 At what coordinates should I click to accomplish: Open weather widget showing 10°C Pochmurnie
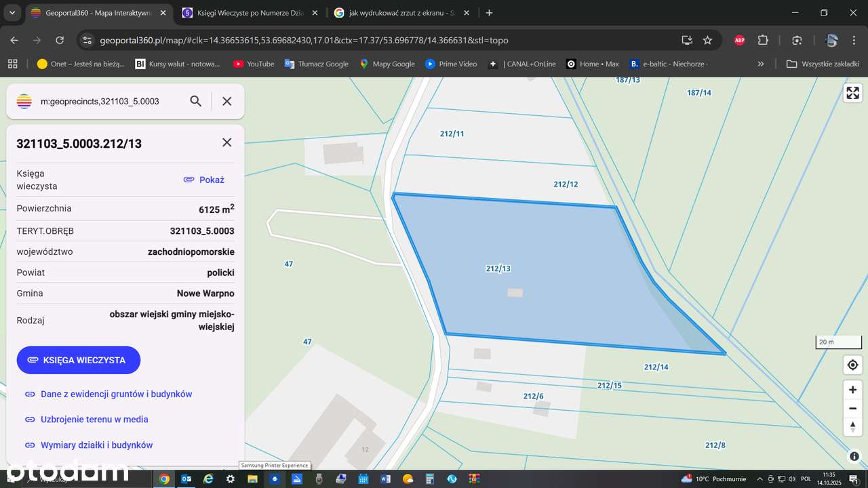[714, 479]
